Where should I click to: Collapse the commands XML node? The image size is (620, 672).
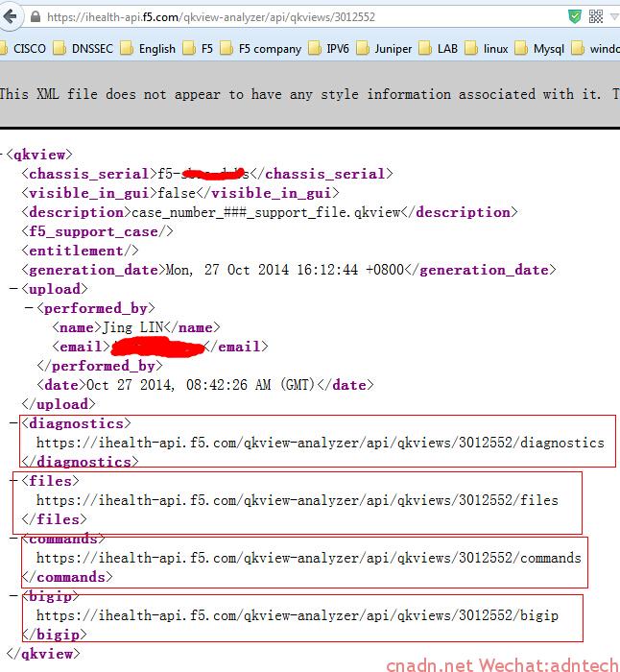(x=13, y=539)
